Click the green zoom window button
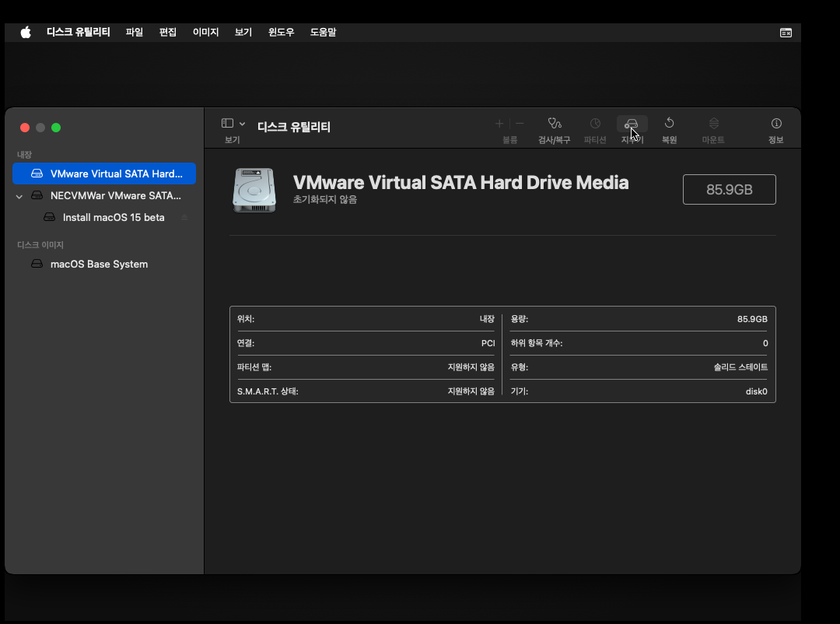 tap(56, 128)
